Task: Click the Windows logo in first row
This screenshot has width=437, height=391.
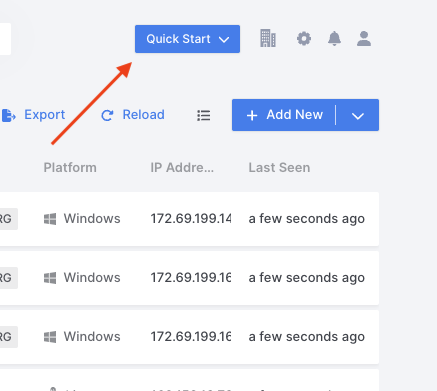Action: click(50, 219)
